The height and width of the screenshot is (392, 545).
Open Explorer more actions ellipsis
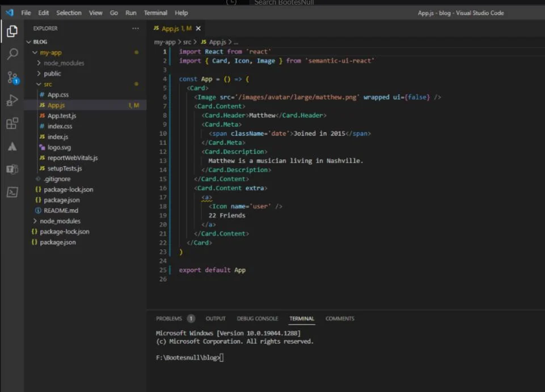click(135, 28)
